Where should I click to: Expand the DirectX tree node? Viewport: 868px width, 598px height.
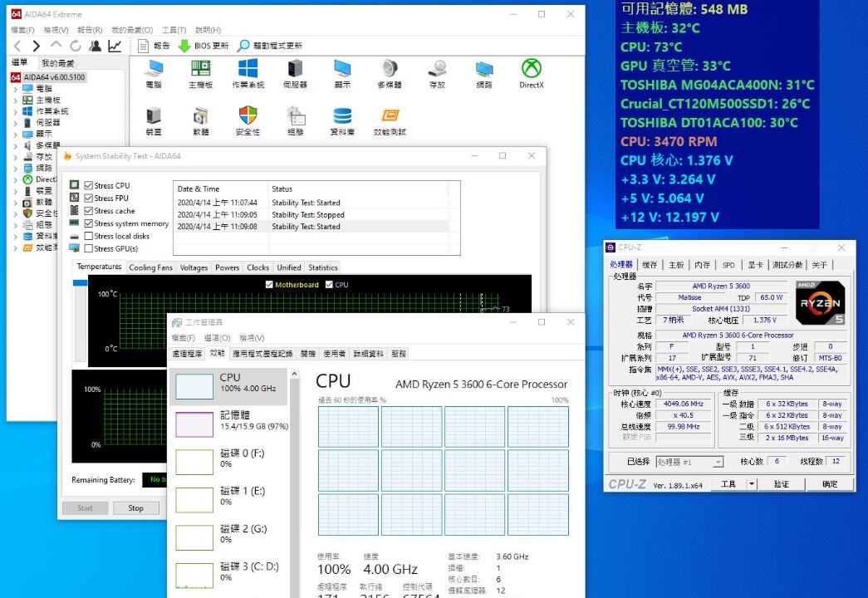pos(15,179)
